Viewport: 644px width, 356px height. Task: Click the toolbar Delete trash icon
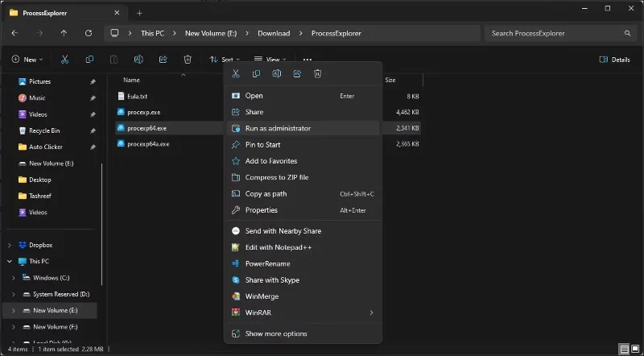pos(188,60)
